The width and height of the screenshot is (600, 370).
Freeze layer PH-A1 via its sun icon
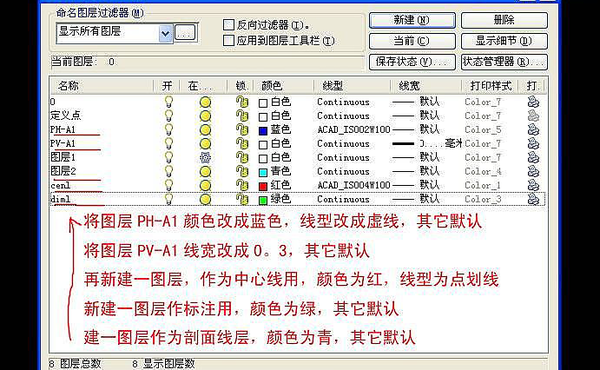(x=205, y=130)
